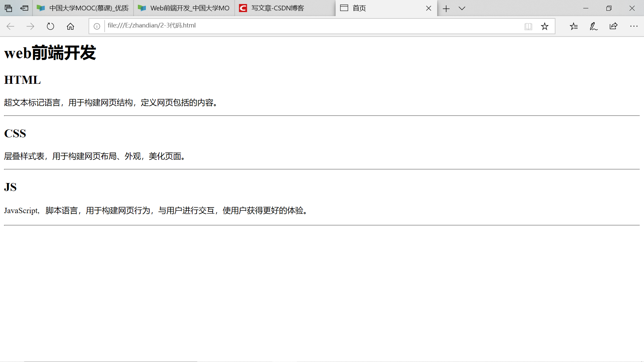Go to the Home page icon
644x362 pixels.
70,26
